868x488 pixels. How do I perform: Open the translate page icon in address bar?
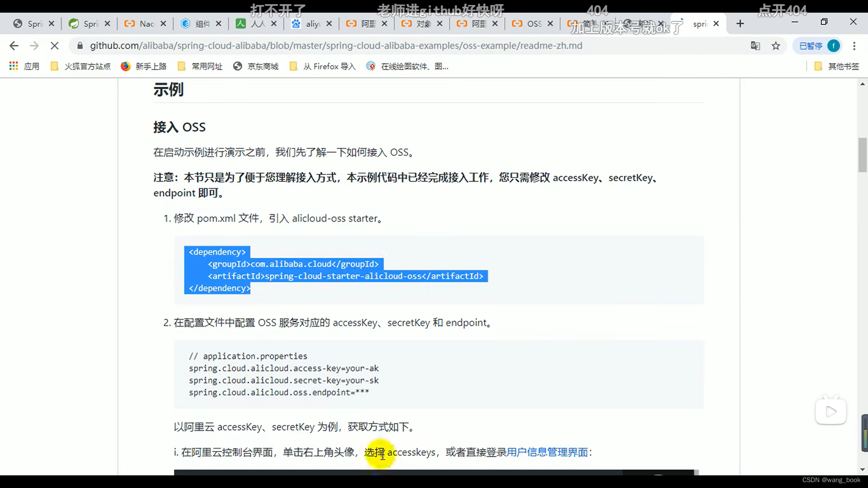pos(755,46)
